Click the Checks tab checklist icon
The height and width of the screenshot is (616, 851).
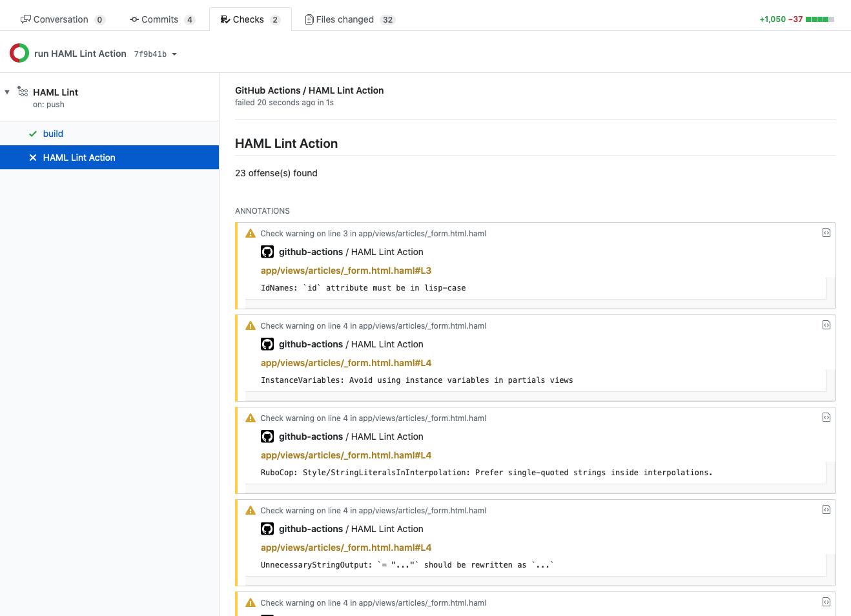[225, 19]
